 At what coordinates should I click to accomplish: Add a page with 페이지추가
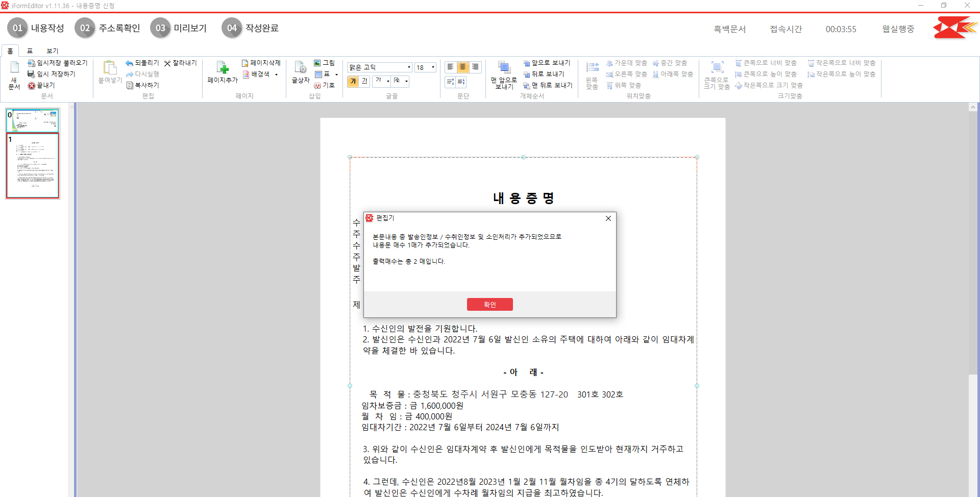(x=223, y=72)
